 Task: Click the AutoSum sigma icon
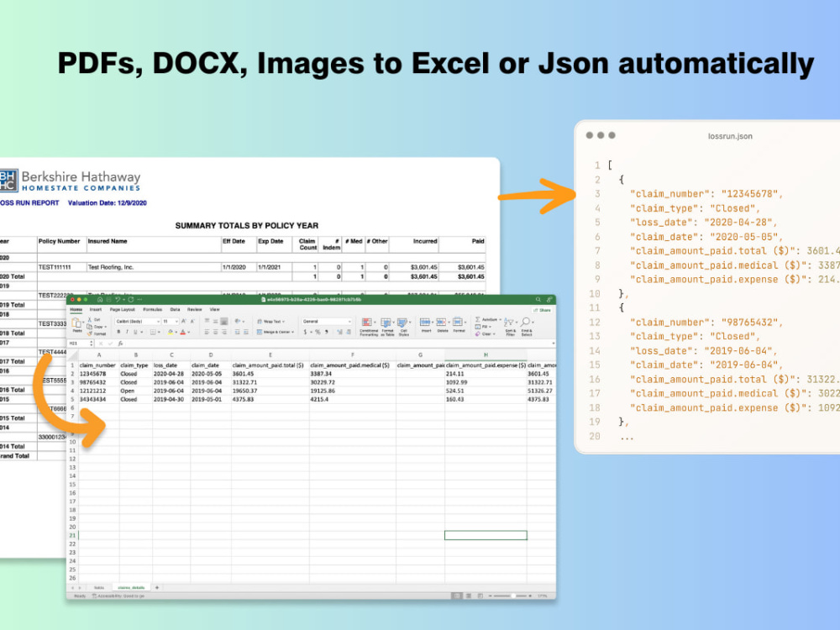[x=477, y=319]
